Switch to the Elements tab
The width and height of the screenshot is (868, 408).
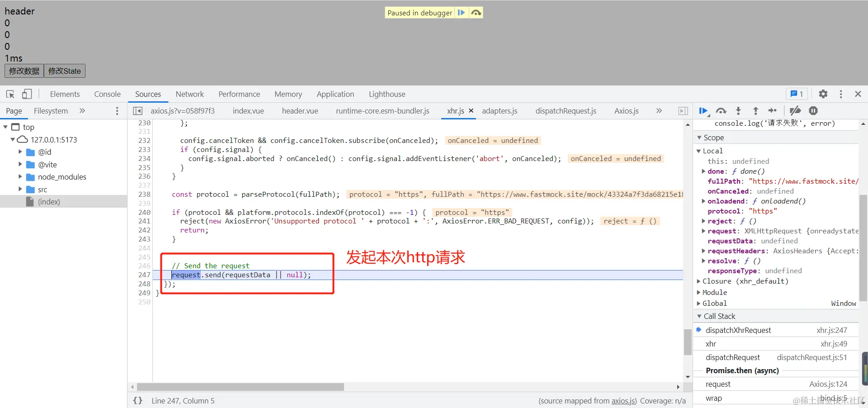tap(65, 94)
